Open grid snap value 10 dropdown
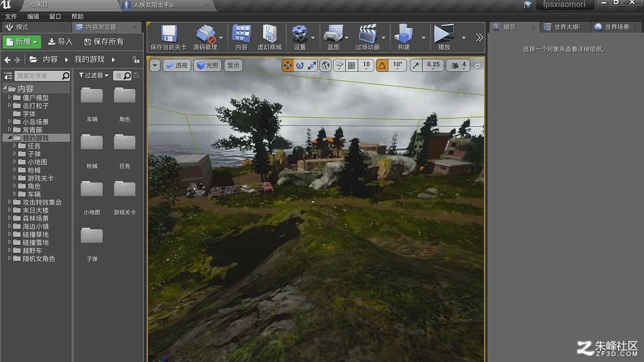Viewport: 644px width, 362px height. point(366,65)
